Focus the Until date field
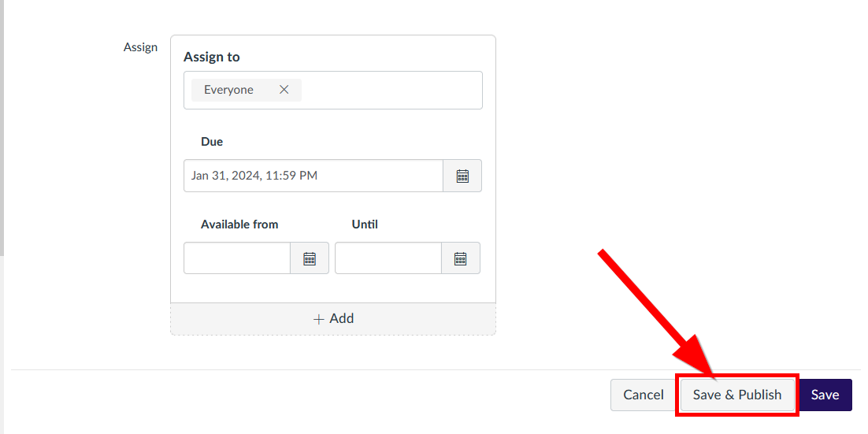Viewport: 868px width, 434px height. 388,258
